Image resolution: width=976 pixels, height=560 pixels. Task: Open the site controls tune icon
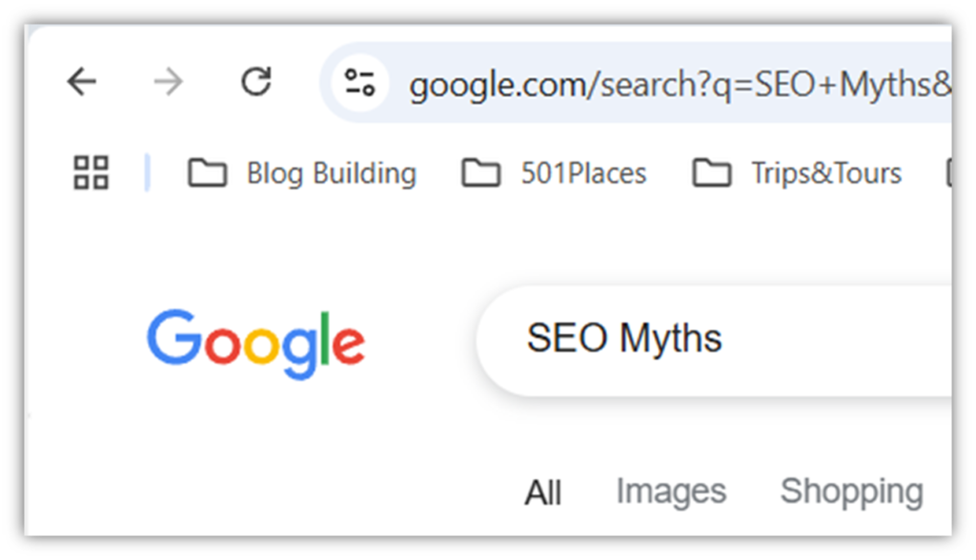(x=359, y=84)
